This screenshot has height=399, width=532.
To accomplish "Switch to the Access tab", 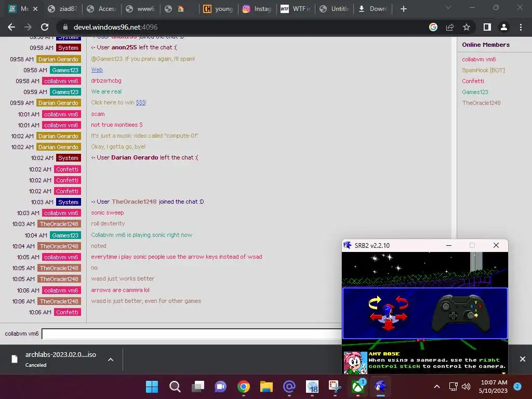I will 101,9.
